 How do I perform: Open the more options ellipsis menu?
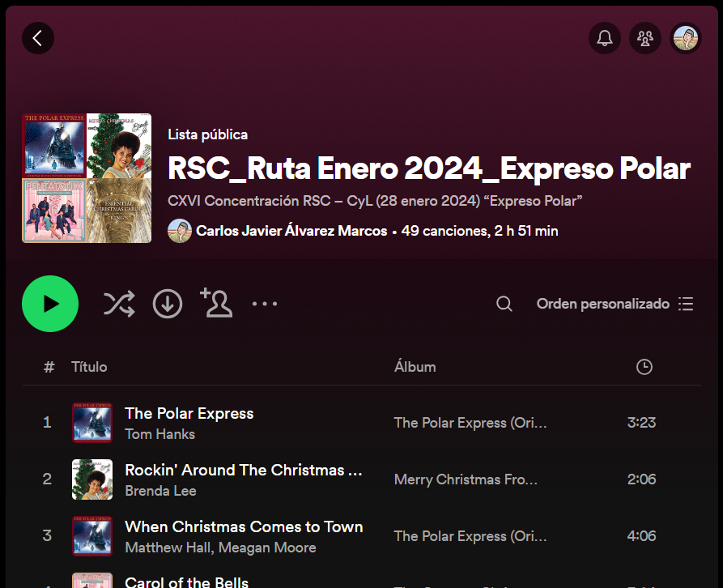265,304
